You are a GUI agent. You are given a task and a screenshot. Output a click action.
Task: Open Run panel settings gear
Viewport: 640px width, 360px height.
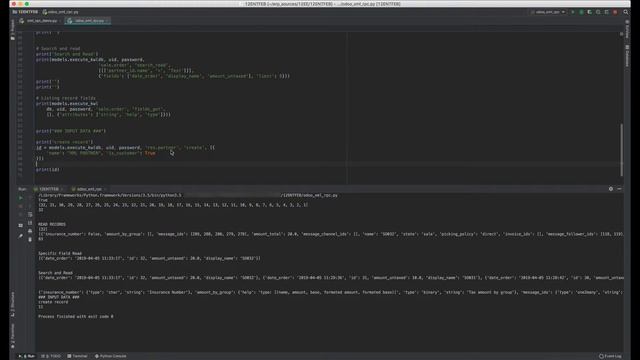[x=611, y=189]
